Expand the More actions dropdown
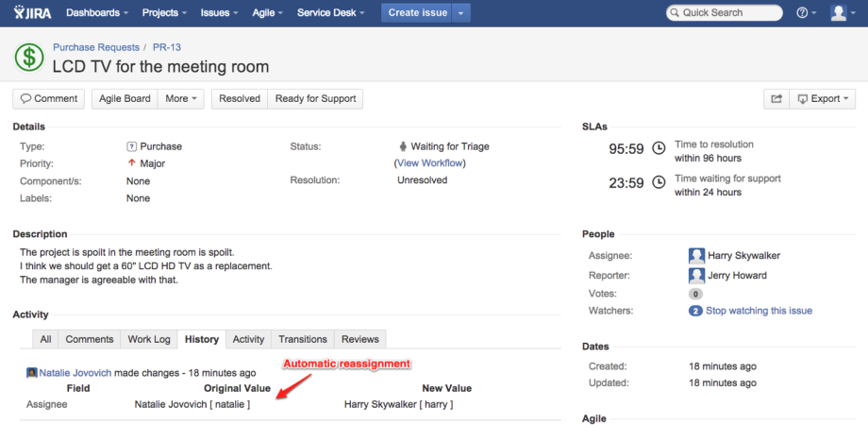Image resolution: width=868 pixels, height=425 pixels. click(182, 98)
